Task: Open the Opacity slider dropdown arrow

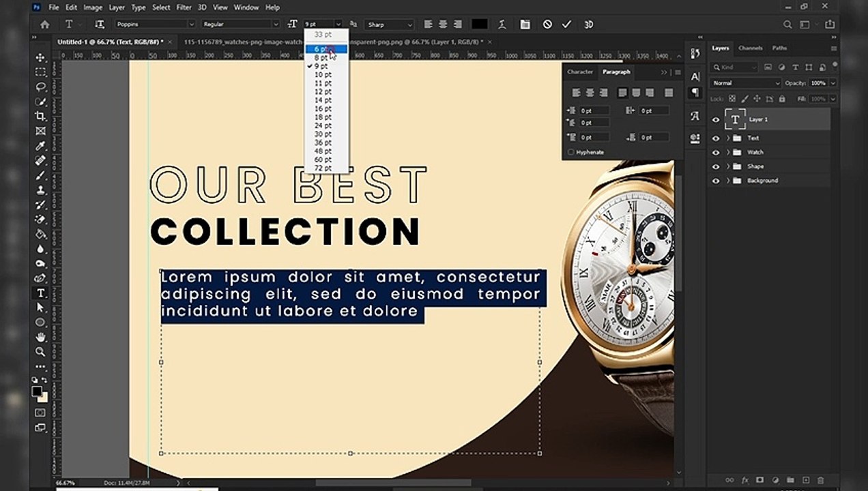Action: point(832,83)
